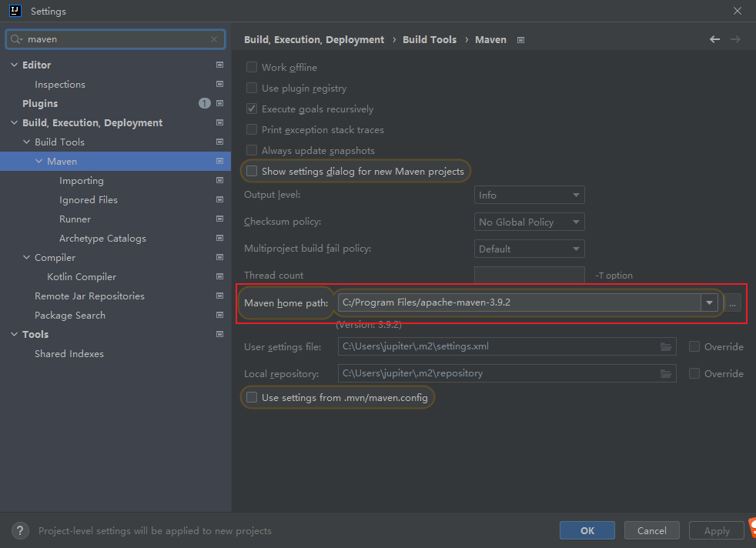Focus the settings search field
The image size is (756, 548).
tap(115, 39)
